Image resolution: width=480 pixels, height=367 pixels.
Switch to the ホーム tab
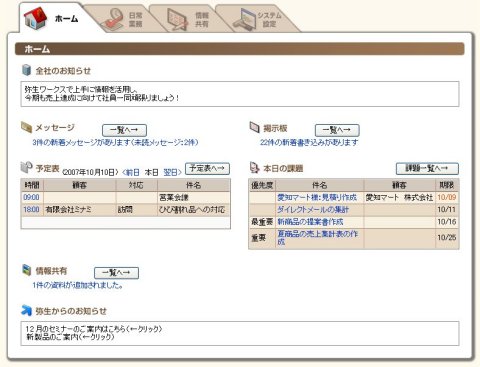coord(52,18)
